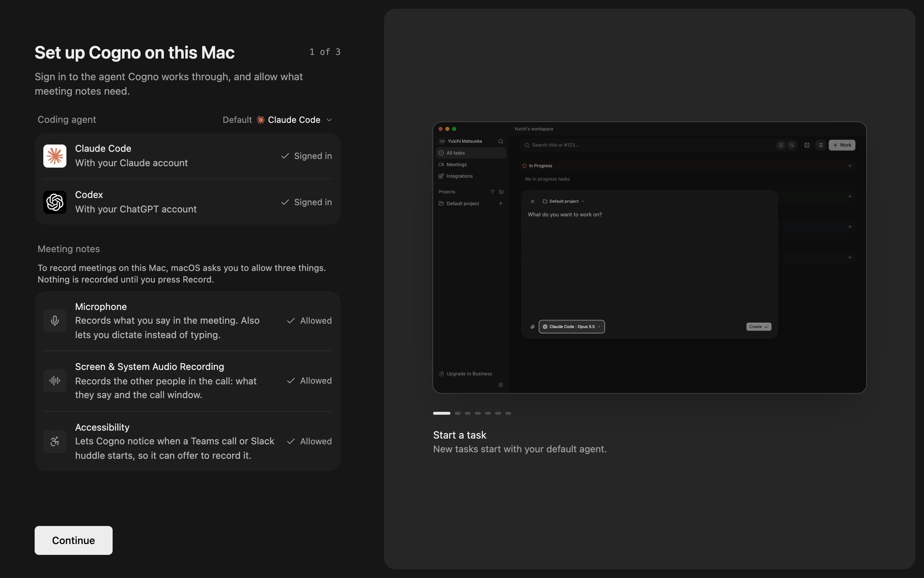Open All tasks in preview sidebar

tap(471, 153)
